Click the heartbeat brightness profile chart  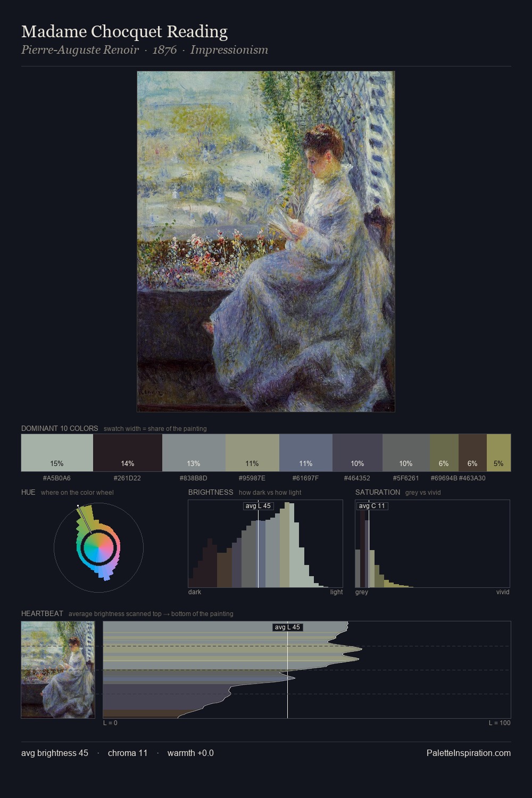click(x=307, y=670)
